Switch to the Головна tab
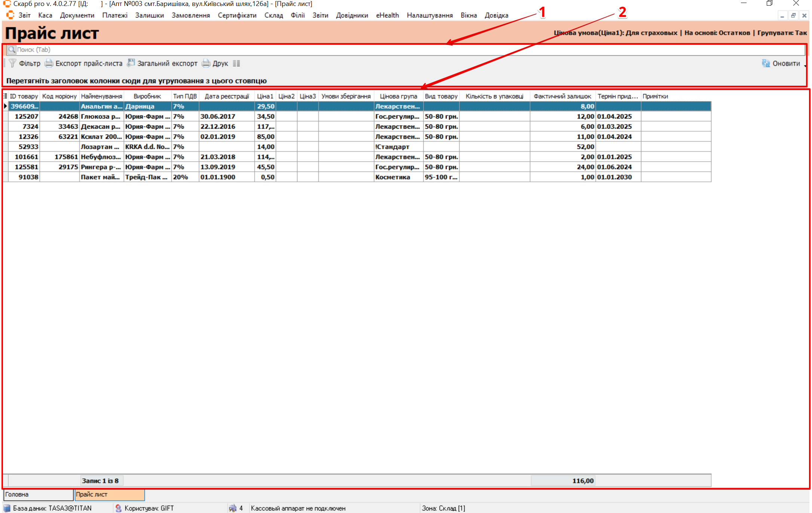 click(x=37, y=494)
